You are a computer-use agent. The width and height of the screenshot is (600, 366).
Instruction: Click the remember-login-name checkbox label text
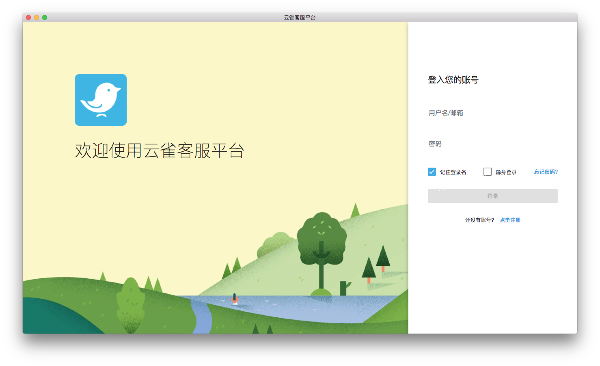click(453, 172)
